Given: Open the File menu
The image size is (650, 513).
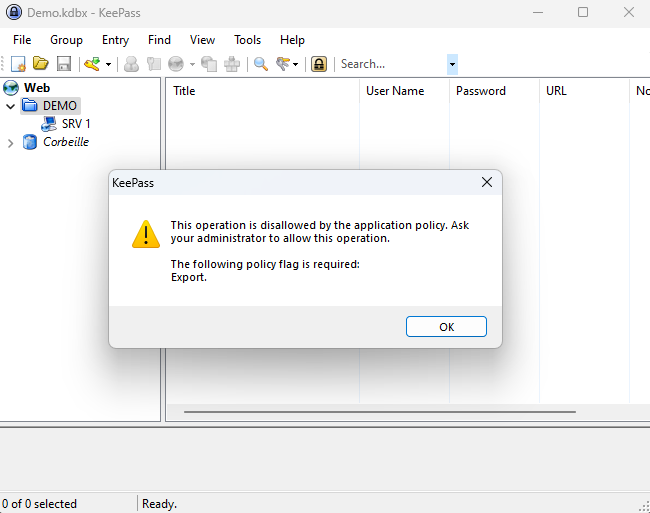Looking at the screenshot, I should pyautogui.click(x=22, y=40).
